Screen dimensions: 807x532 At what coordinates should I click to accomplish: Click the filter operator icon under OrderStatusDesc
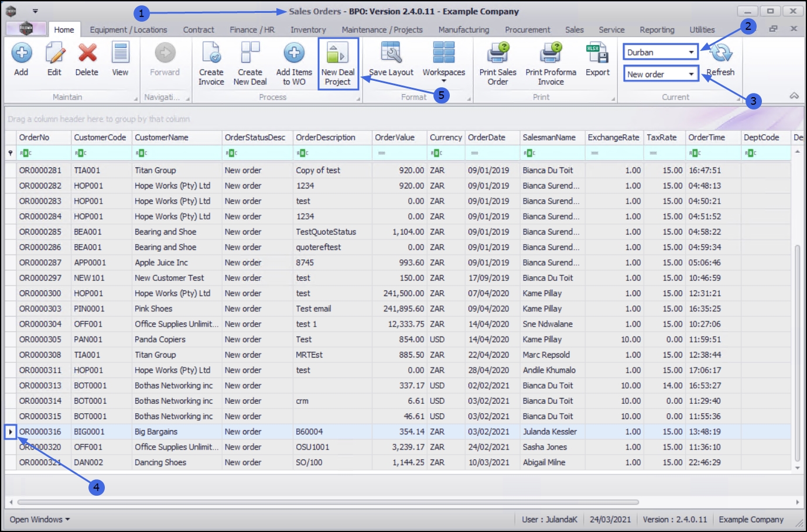231,153
